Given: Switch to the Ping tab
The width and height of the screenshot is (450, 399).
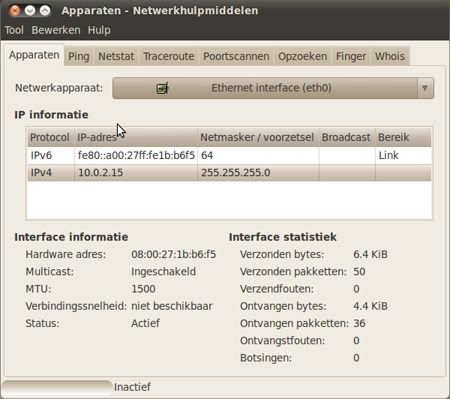Looking at the screenshot, I should [79, 56].
